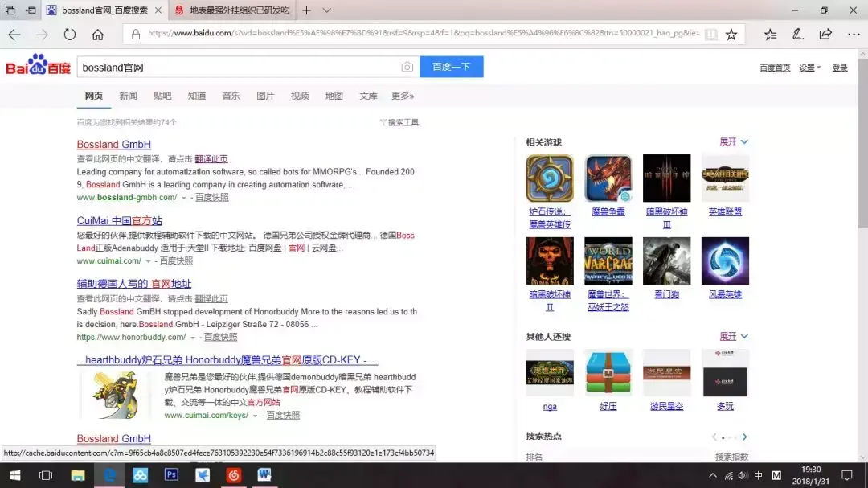The height and width of the screenshot is (488, 868).
Task: Open the web notes pen tool
Action: [x=798, y=35]
